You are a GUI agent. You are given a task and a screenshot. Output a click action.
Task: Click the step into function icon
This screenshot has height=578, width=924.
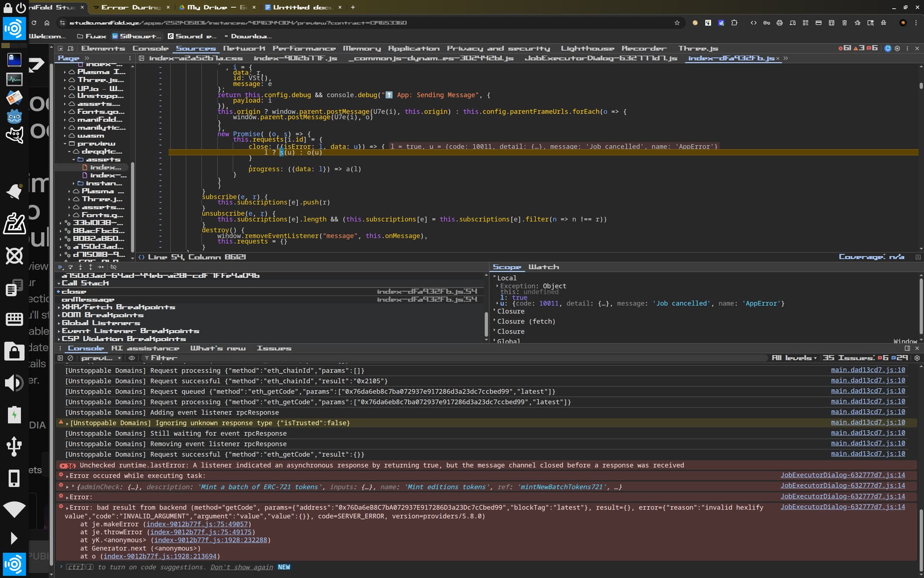tap(80, 267)
